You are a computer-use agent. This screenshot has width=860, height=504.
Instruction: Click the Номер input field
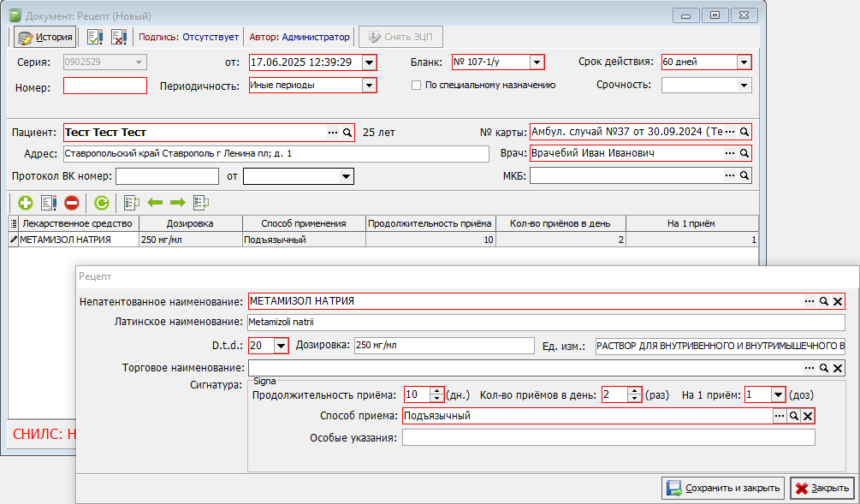pos(105,86)
